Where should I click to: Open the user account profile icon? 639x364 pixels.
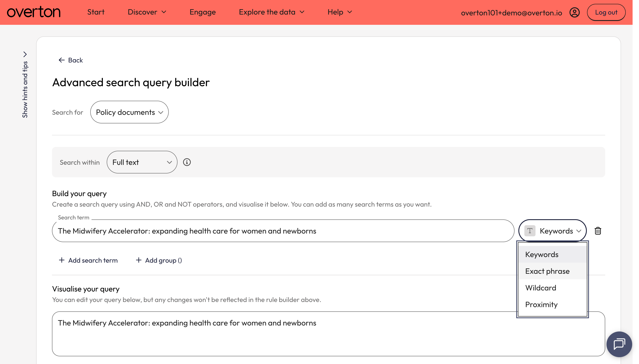[574, 12]
